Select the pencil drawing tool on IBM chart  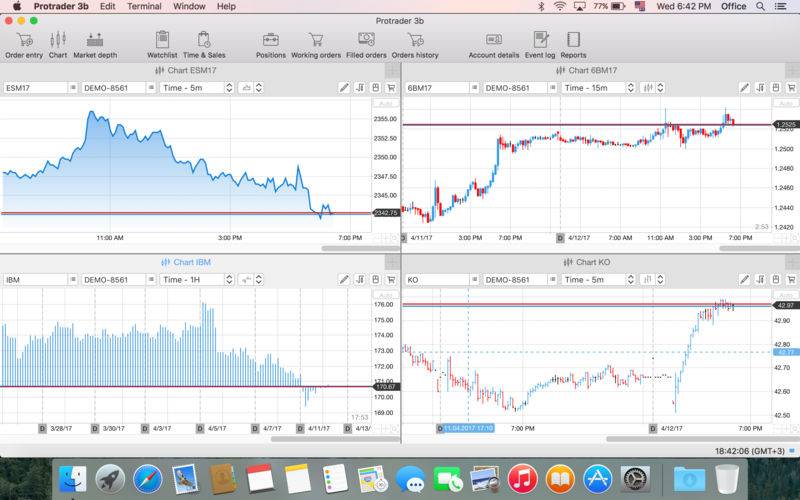pos(344,280)
